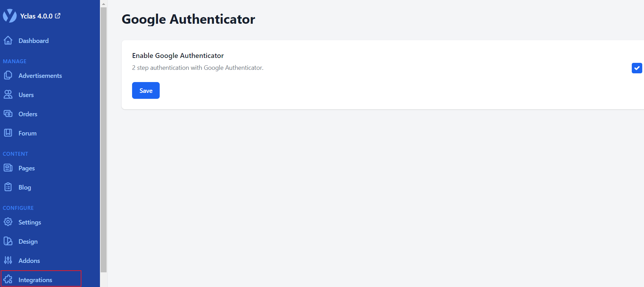644x287 pixels.
Task: Click the Users icon in sidebar
Action: [8, 95]
